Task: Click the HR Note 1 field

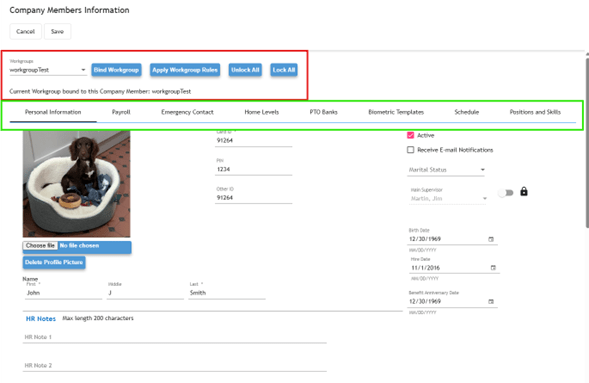Action: click(x=175, y=337)
